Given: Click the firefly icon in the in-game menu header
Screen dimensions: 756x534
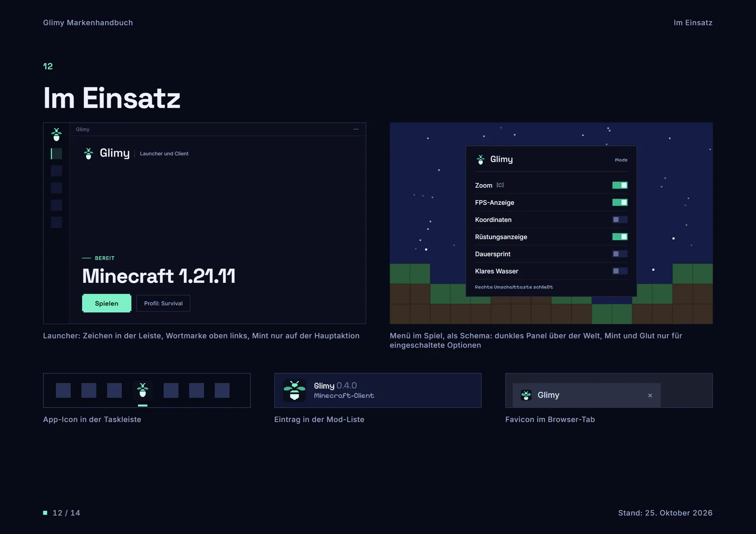Looking at the screenshot, I should coord(481,160).
